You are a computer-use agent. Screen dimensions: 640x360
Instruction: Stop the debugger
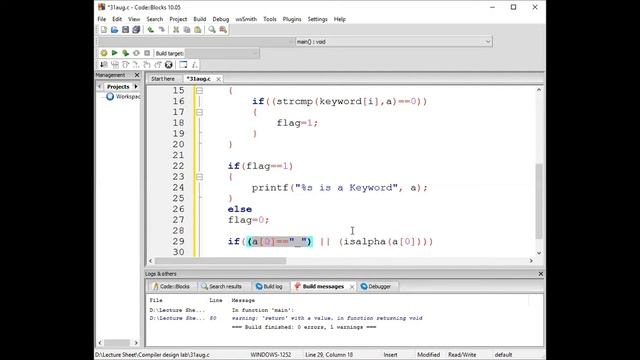click(x=169, y=64)
